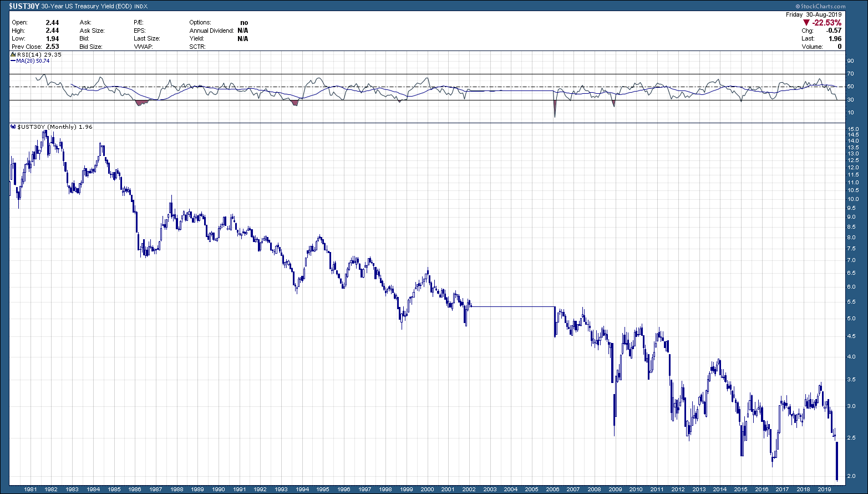The image size is (868, 494).
Task: Click the 3.5 price axis label
Action: 851,380
